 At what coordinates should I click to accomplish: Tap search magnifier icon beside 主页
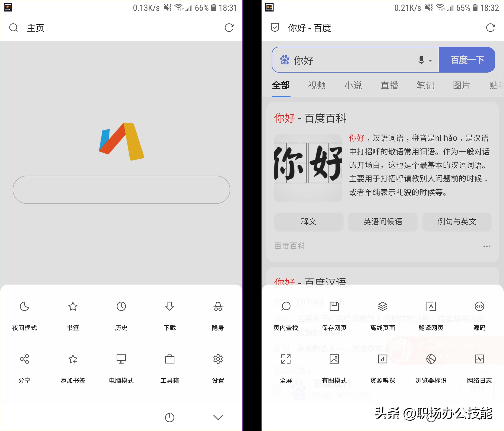pos(14,28)
